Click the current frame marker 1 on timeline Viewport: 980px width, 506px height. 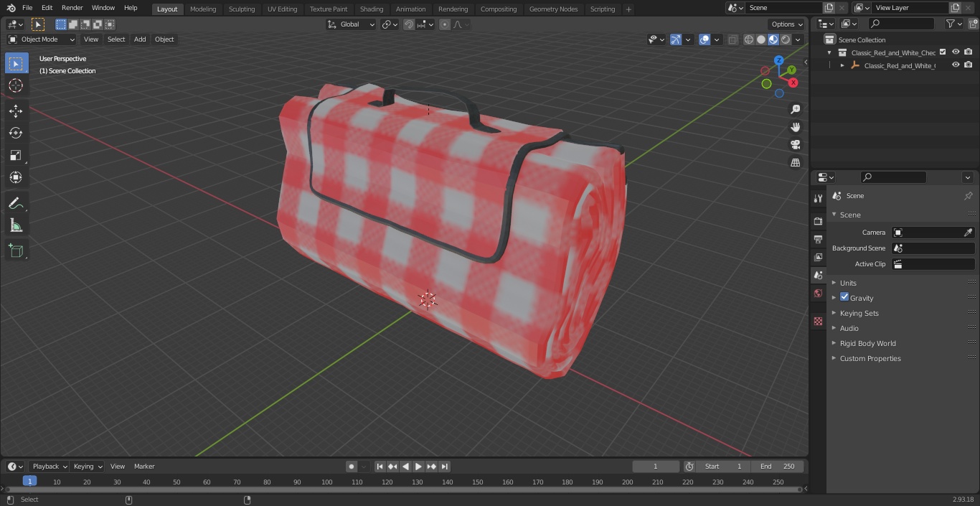tap(29, 482)
